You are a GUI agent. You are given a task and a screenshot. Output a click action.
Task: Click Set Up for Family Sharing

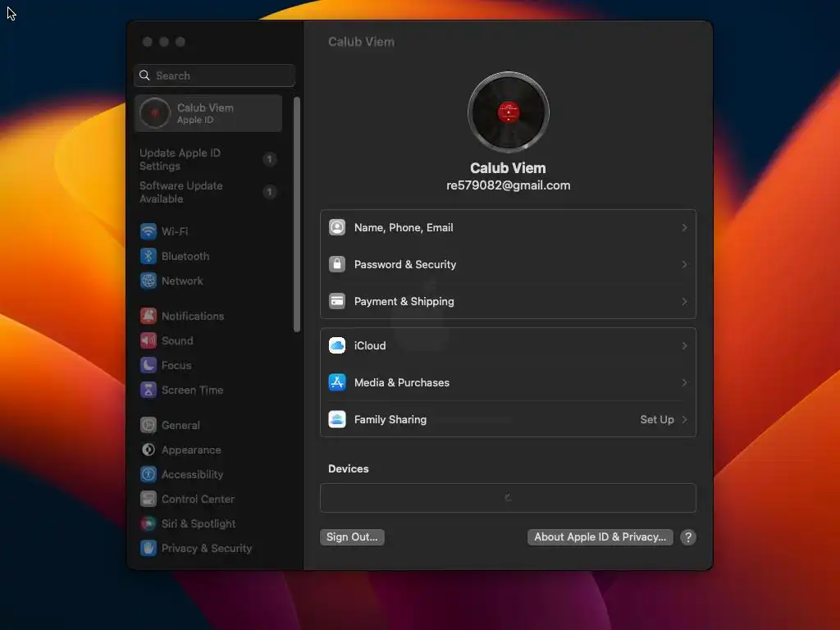tap(657, 419)
